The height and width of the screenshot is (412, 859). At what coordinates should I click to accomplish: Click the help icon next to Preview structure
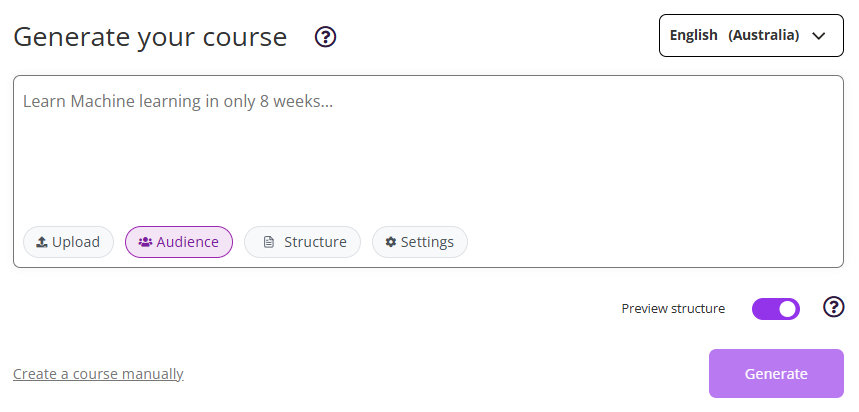833,307
